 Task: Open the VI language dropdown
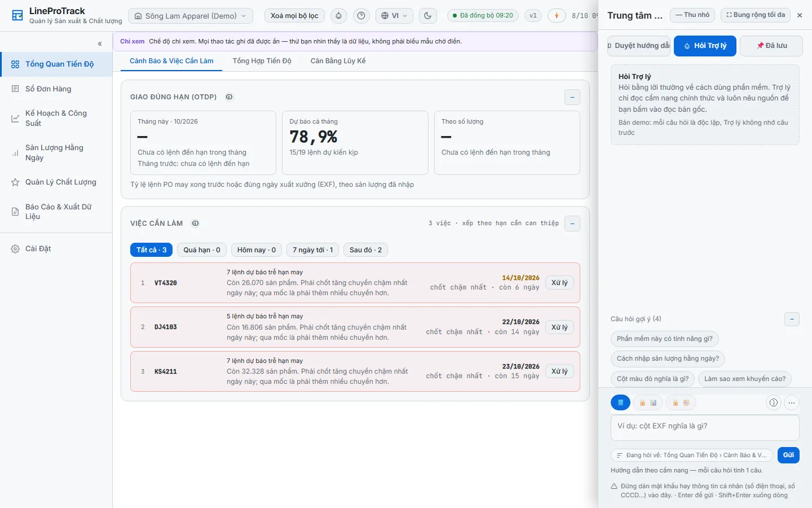click(394, 16)
